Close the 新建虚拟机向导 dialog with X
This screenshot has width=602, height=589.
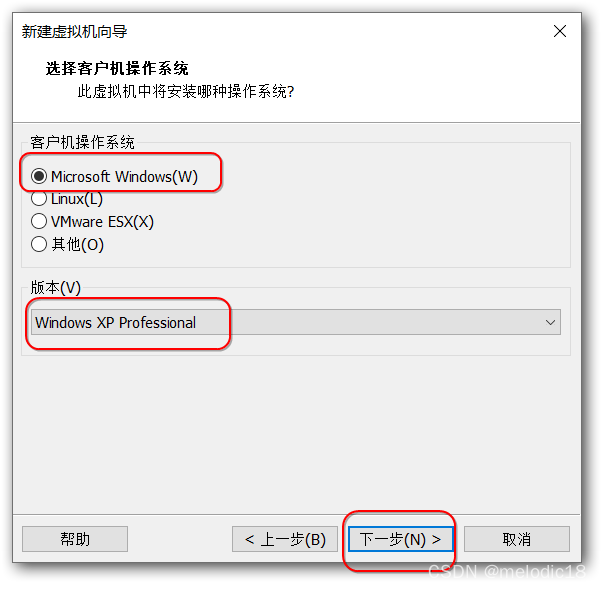click(559, 31)
